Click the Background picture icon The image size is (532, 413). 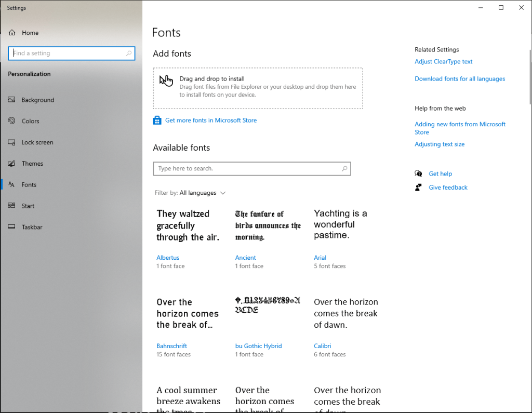click(11, 100)
